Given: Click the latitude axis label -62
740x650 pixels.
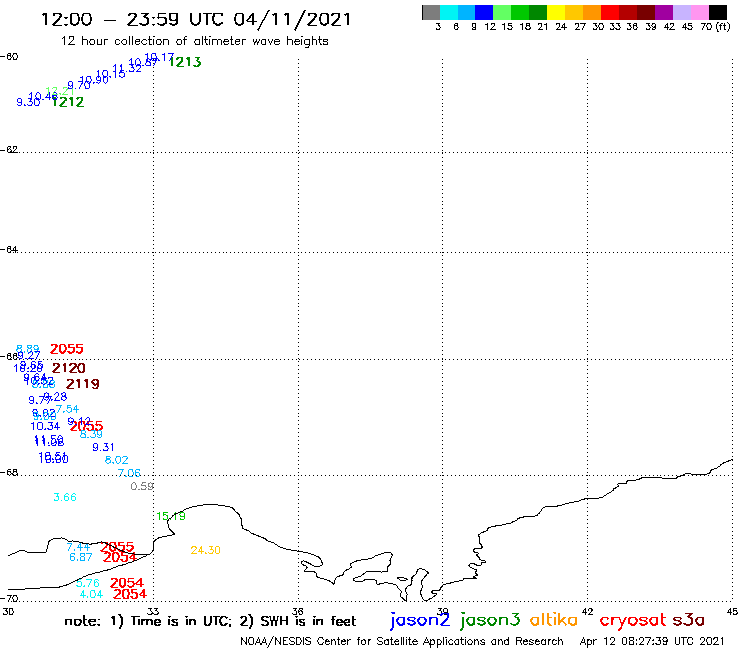Looking at the screenshot, I should pos(9,150).
